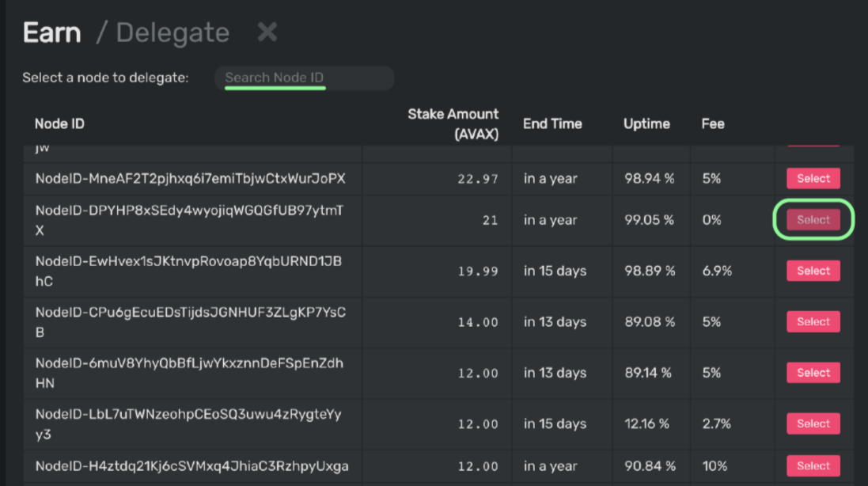Click "in a year" in the NodeID-MneAF2T2 row
Screen dimensions: 868x486
click(550, 179)
